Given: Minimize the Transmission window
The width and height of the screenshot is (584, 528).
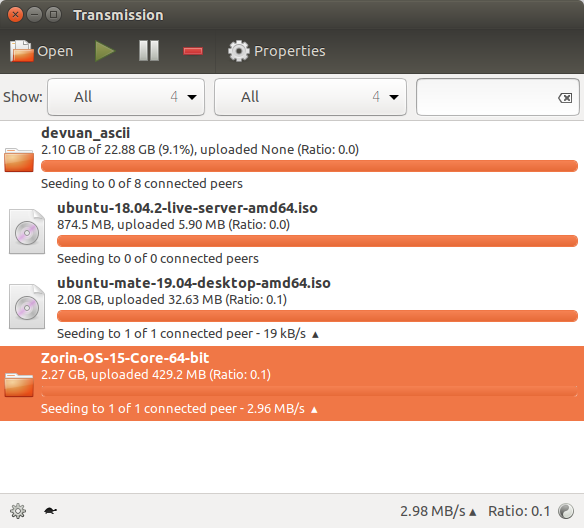Looking at the screenshot, I should coord(35,15).
